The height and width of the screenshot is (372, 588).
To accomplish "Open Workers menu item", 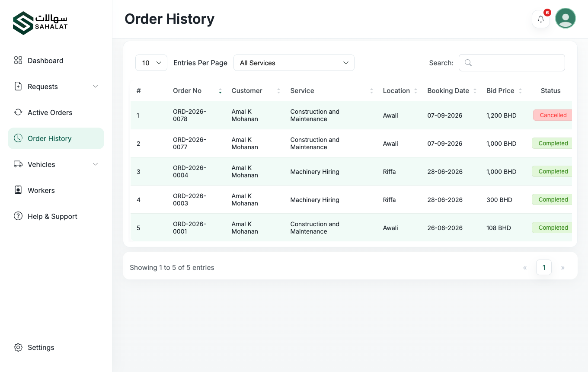I will click(x=56, y=190).
